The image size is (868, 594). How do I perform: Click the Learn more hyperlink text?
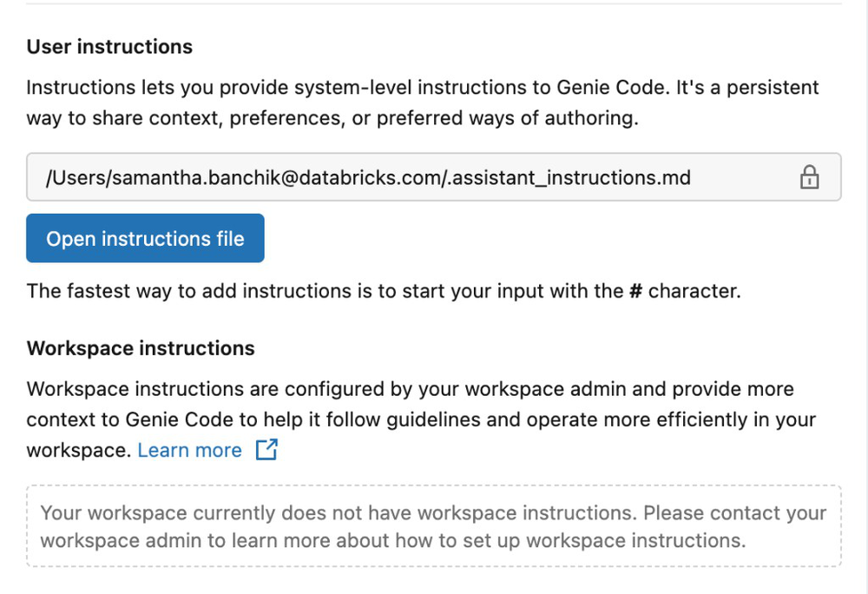click(x=189, y=449)
